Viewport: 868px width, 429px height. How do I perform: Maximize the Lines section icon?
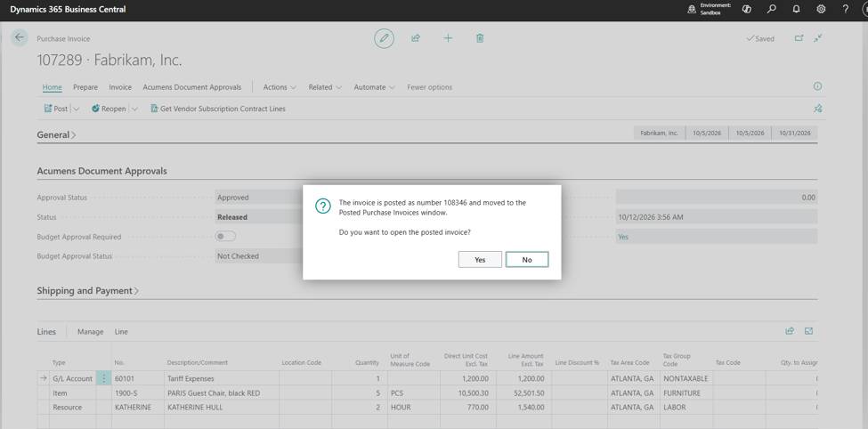pyautogui.click(x=808, y=331)
